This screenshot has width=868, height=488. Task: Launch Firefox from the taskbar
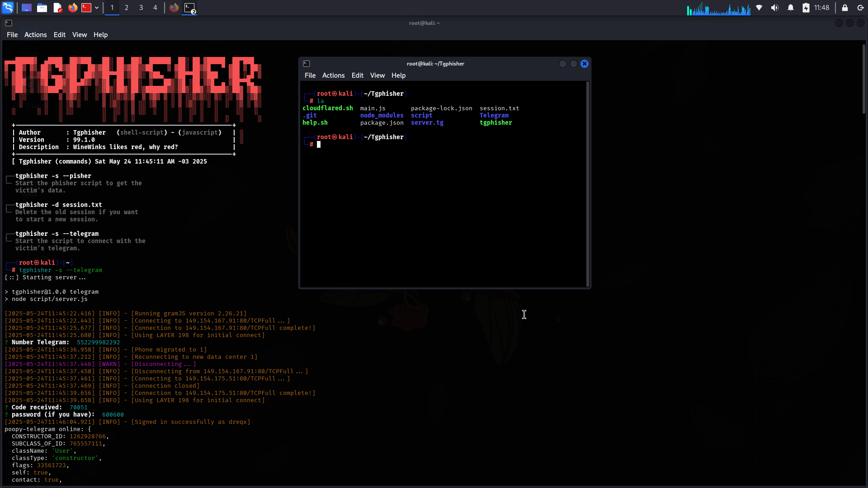coord(72,8)
